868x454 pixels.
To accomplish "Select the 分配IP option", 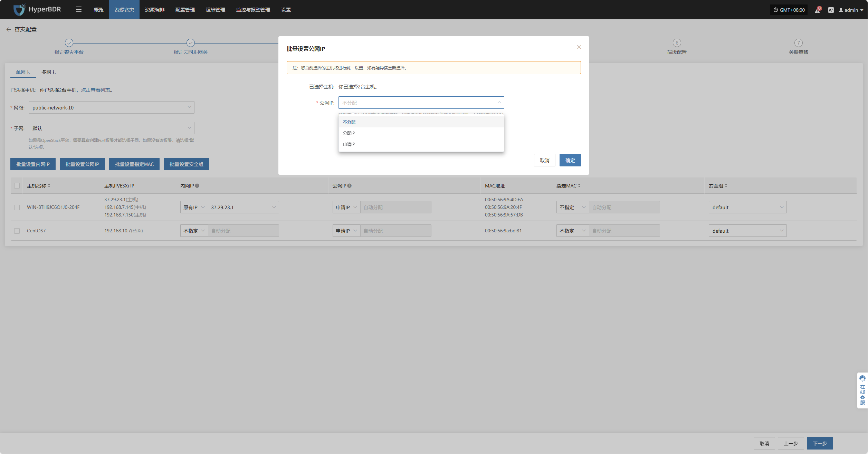I will pyautogui.click(x=421, y=133).
